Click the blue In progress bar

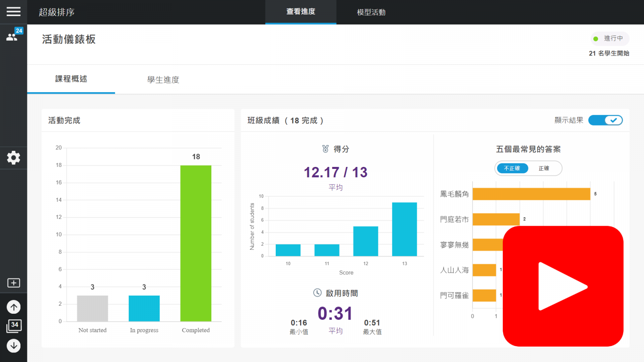point(144,308)
